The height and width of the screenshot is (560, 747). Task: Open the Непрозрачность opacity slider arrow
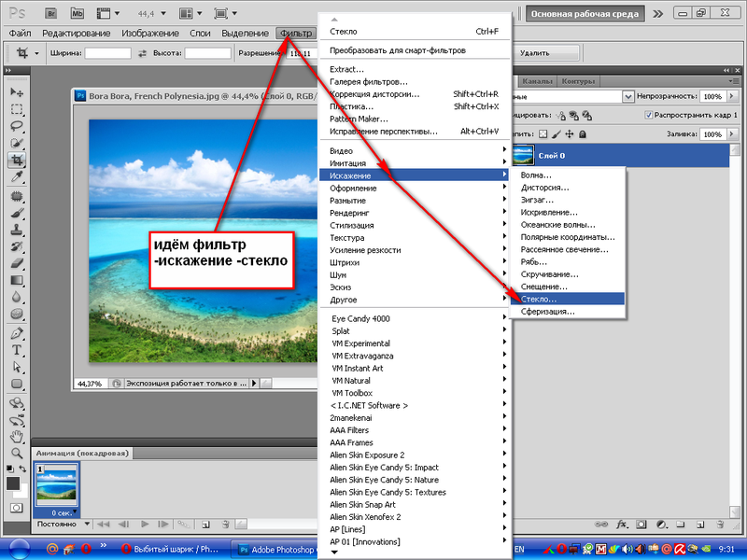click(732, 96)
